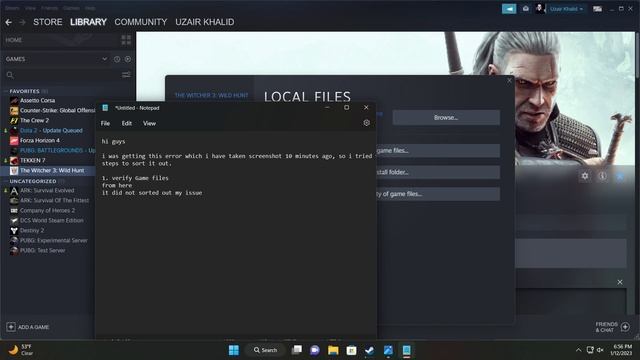Click the Browse... button in Local Files
This screenshot has height=360, width=640.
point(446,118)
